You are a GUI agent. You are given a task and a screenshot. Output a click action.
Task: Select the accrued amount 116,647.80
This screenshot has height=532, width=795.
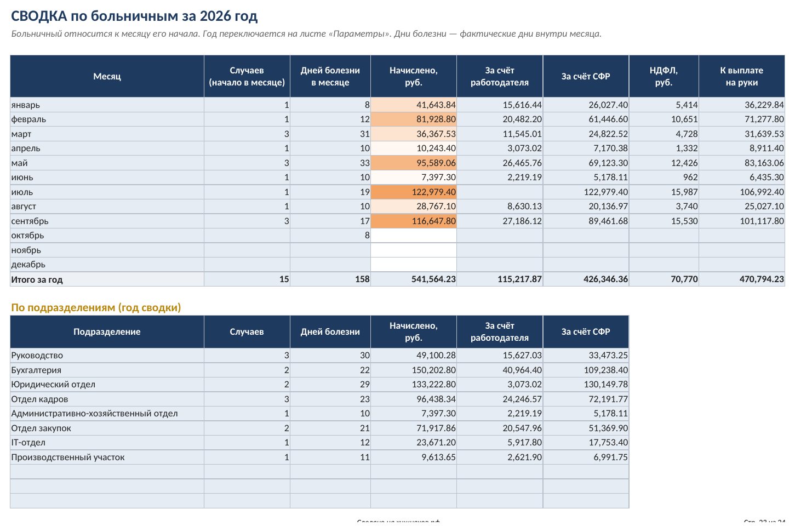point(414,221)
